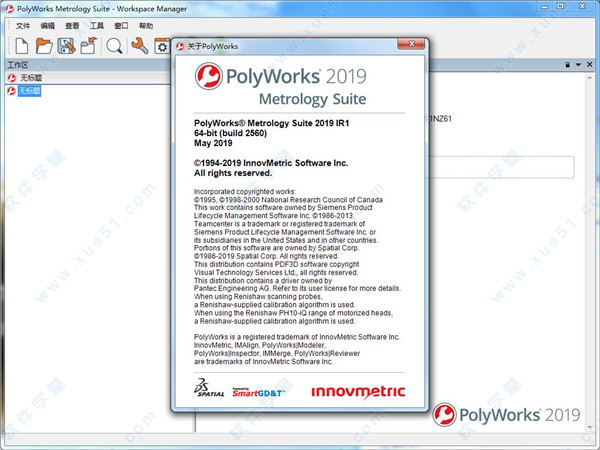The image size is (600, 450).
Task: Maximize the Workspace Manager window
Action: point(561,7)
